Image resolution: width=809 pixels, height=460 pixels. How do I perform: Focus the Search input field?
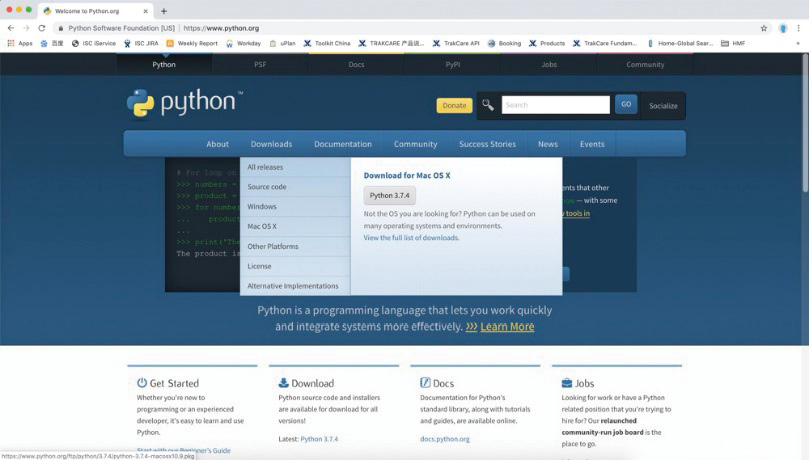tap(556, 105)
